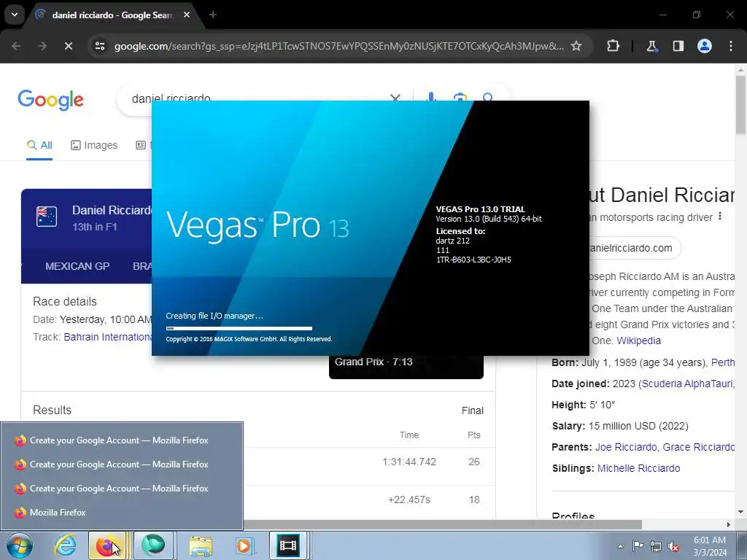
Task: Go forward in Chrome navigation
Action: (x=42, y=46)
